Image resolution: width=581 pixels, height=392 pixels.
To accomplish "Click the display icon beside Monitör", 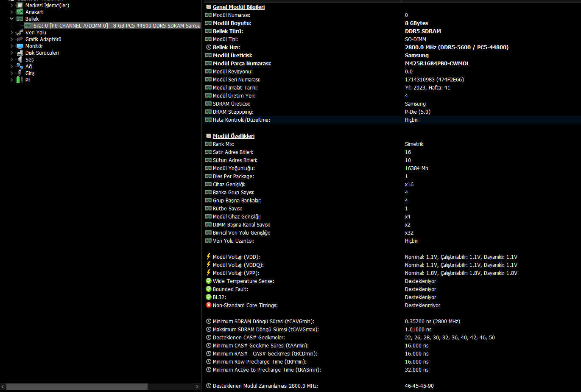I will tap(20, 46).
